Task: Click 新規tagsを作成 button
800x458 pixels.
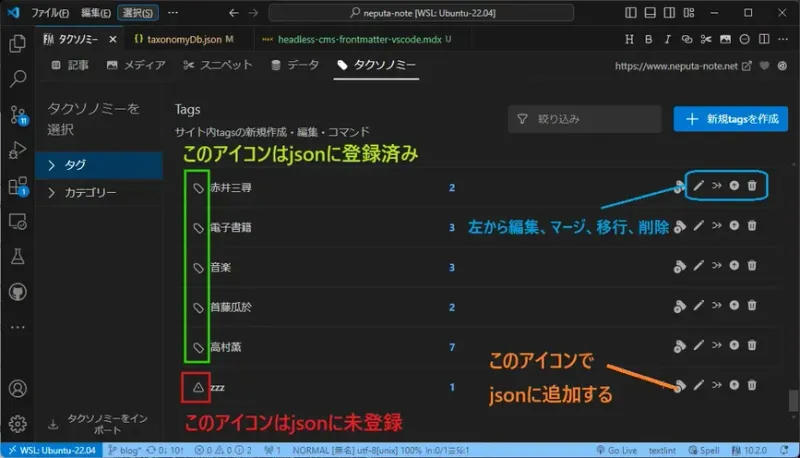Action: [731, 119]
